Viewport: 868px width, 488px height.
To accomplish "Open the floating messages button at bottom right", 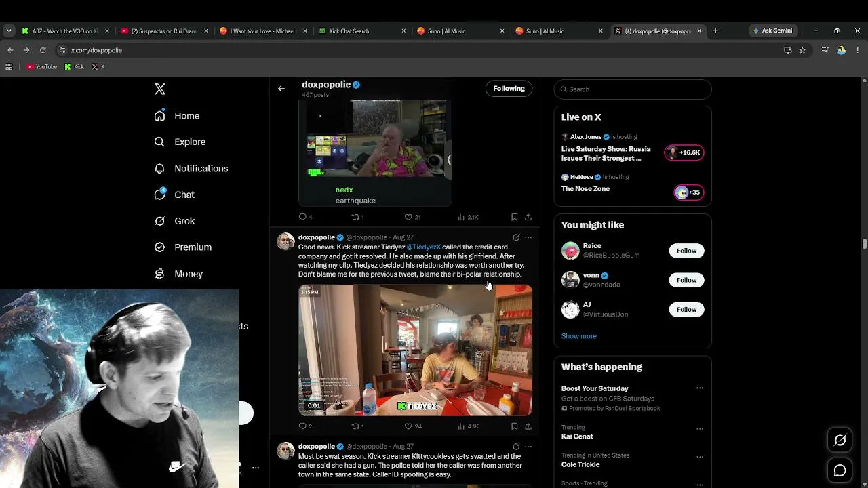I will click(x=840, y=470).
